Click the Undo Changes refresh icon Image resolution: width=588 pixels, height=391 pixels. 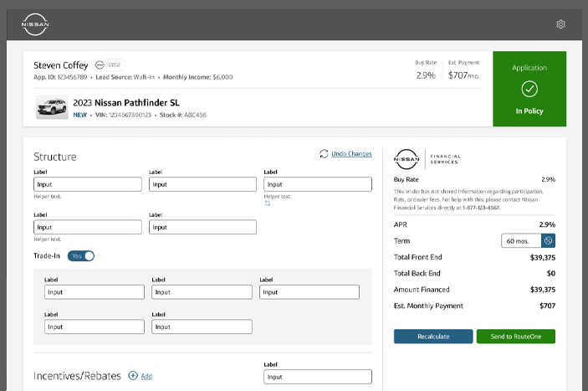(324, 154)
